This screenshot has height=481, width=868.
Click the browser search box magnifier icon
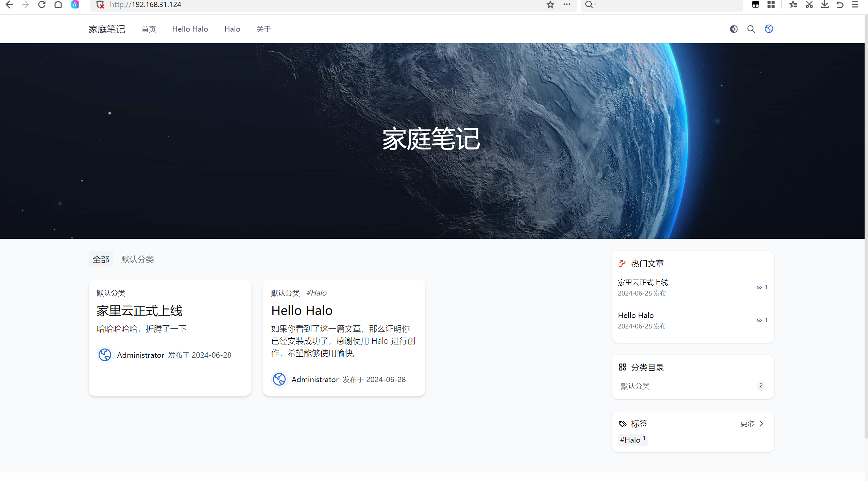[589, 4]
